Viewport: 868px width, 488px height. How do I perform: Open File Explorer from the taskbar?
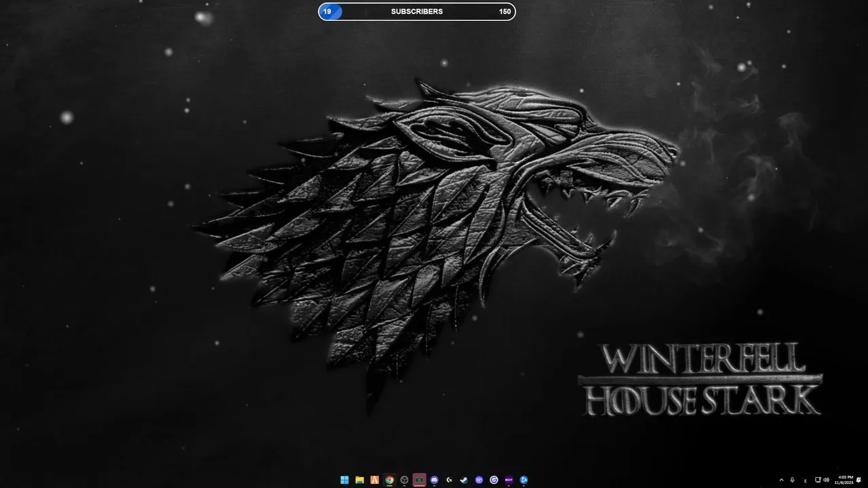click(x=359, y=480)
